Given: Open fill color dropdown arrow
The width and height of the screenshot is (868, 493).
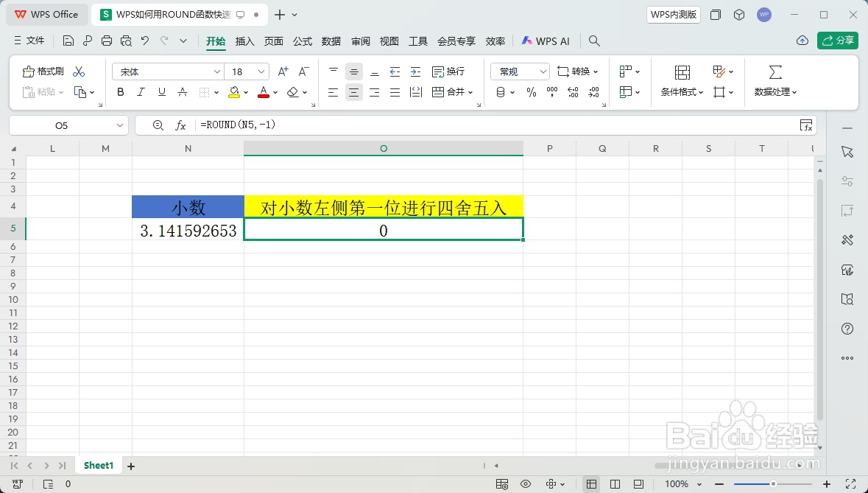Looking at the screenshot, I should (246, 93).
